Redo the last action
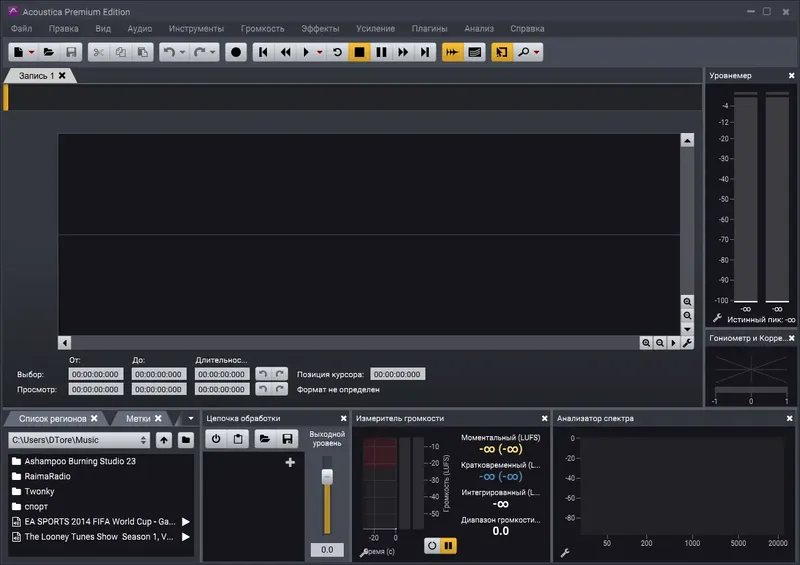 coord(199,52)
